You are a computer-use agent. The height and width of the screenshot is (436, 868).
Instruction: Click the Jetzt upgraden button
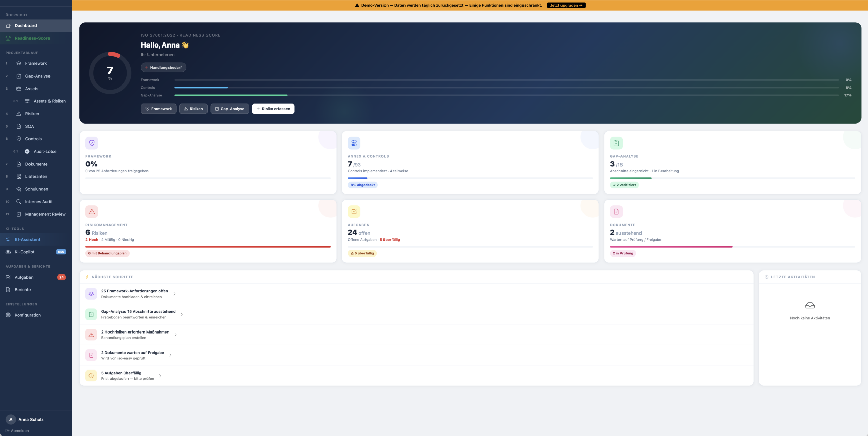566,5
